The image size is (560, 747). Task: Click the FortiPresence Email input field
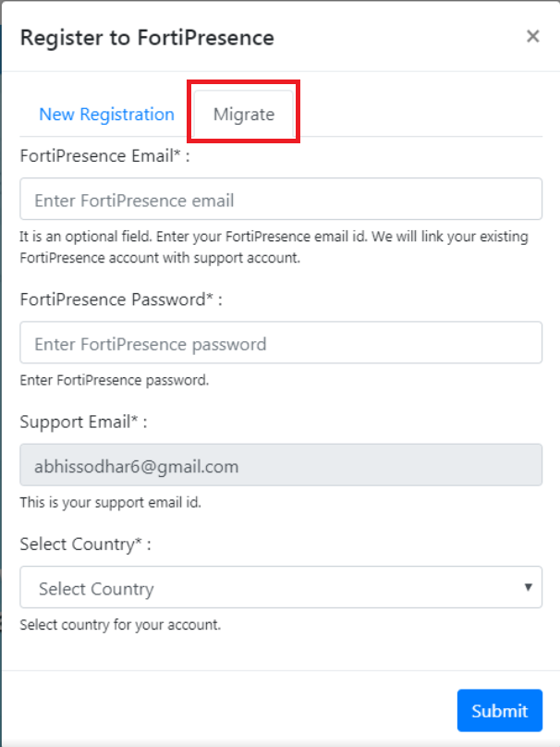click(x=280, y=200)
